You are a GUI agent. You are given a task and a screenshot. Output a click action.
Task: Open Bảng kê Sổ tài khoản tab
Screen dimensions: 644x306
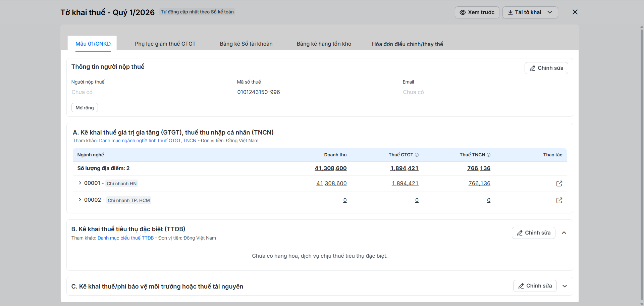click(246, 44)
